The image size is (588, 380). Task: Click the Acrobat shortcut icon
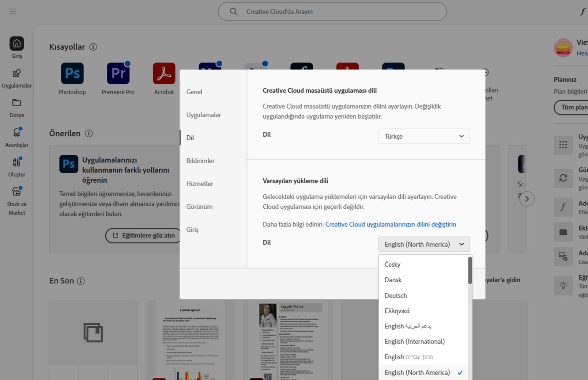pyautogui.click(x=164, y=74)
